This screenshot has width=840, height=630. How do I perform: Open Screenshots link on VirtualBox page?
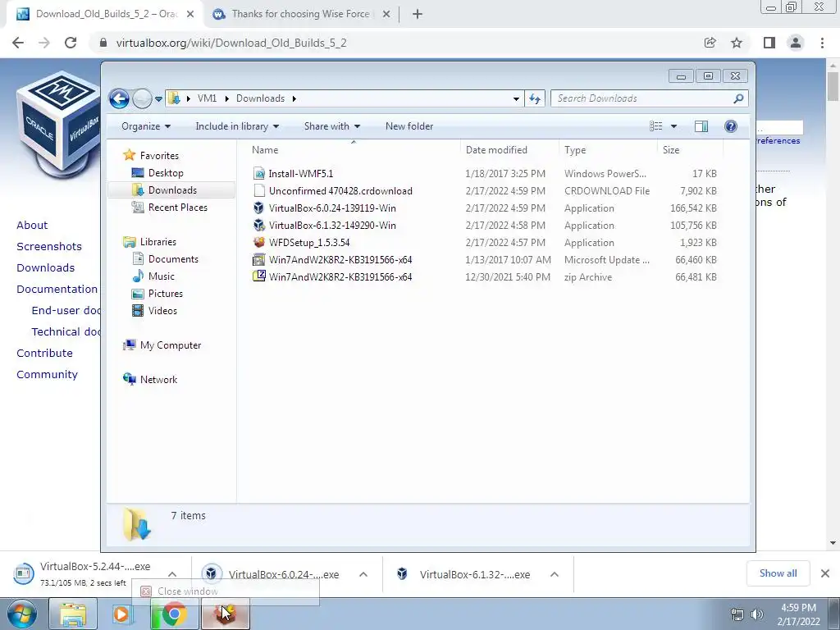[49, 246]
